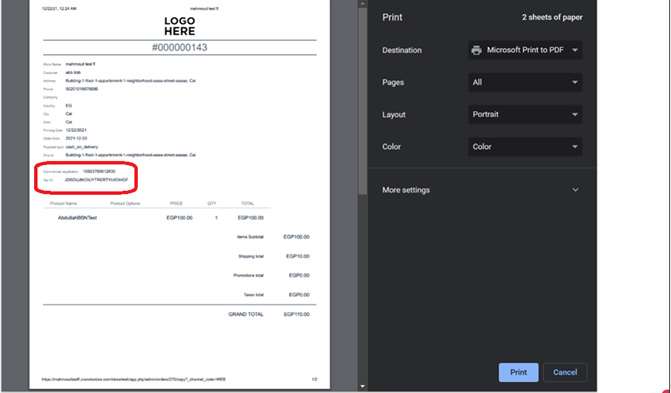This screenshot has width=671, height=393.
Task: Click the preview vertical scrollbar thumb
Action: click(x=362, y=101)
